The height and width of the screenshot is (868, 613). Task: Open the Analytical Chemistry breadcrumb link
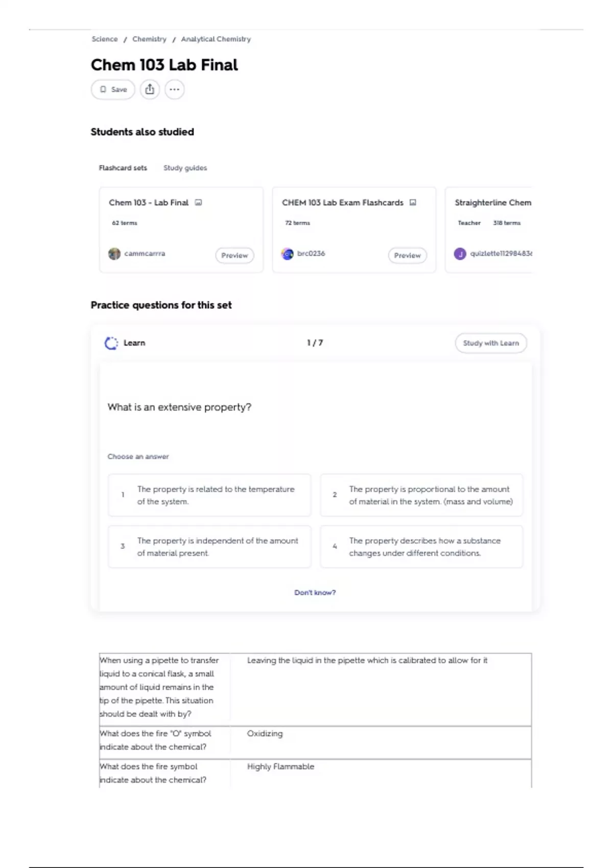tap(216, 39)
